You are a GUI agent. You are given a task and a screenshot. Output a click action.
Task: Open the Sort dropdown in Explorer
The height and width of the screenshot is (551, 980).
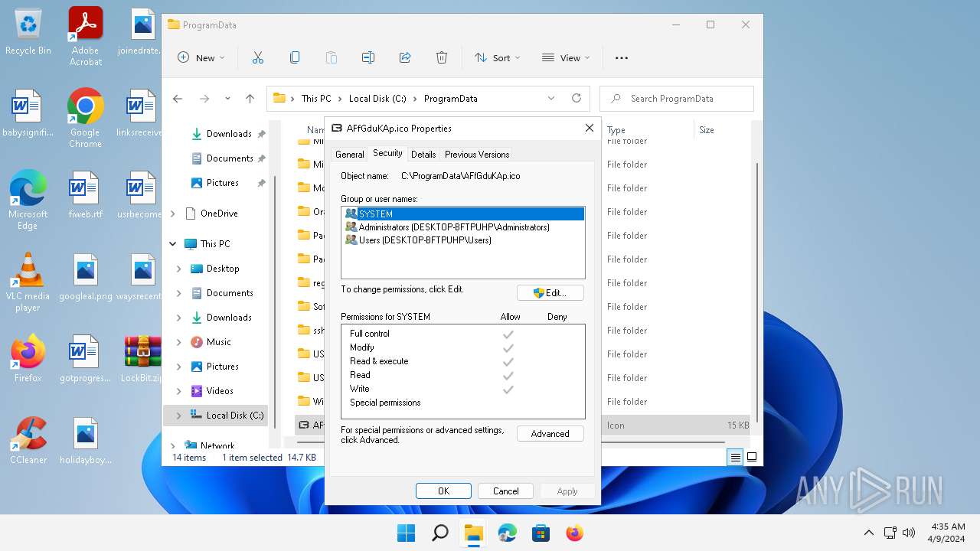(x=497, y=57)
